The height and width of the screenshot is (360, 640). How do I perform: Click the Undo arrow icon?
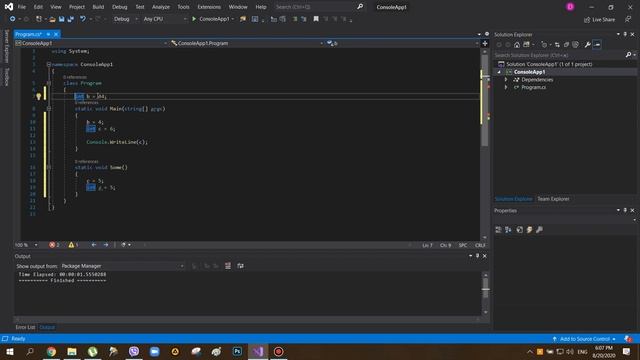[83, 19]
